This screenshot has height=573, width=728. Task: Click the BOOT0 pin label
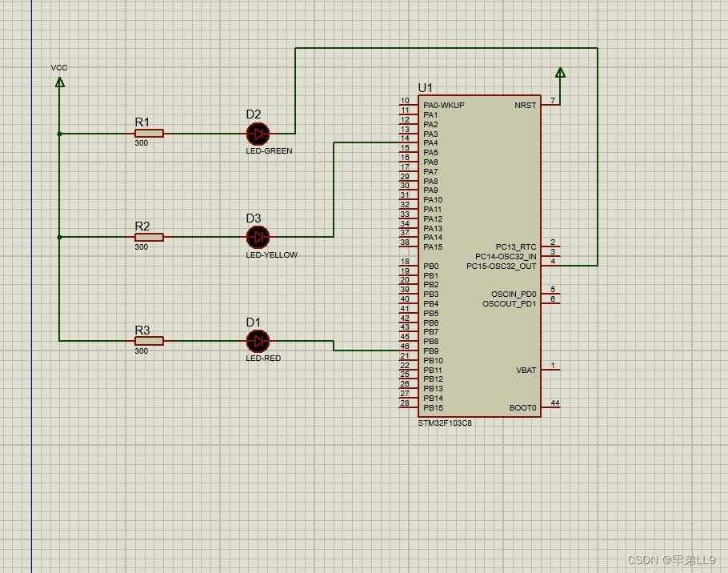(522, 408)
